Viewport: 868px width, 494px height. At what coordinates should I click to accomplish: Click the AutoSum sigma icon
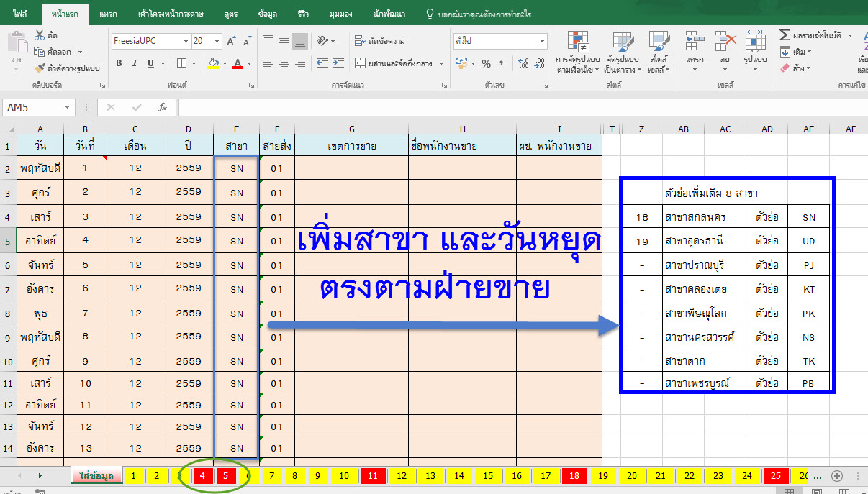point(785,35)
